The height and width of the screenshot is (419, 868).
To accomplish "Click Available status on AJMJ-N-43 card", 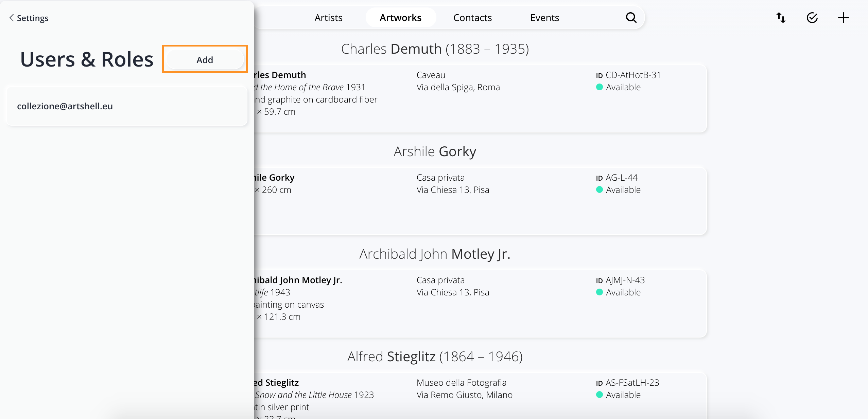I will coord(619,292).
